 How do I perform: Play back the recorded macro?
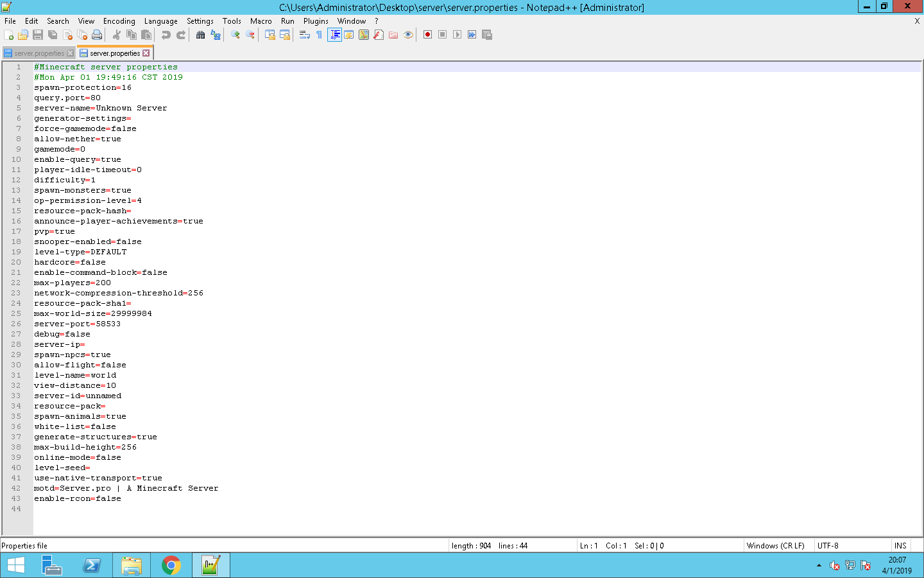[x=458, y=35]
